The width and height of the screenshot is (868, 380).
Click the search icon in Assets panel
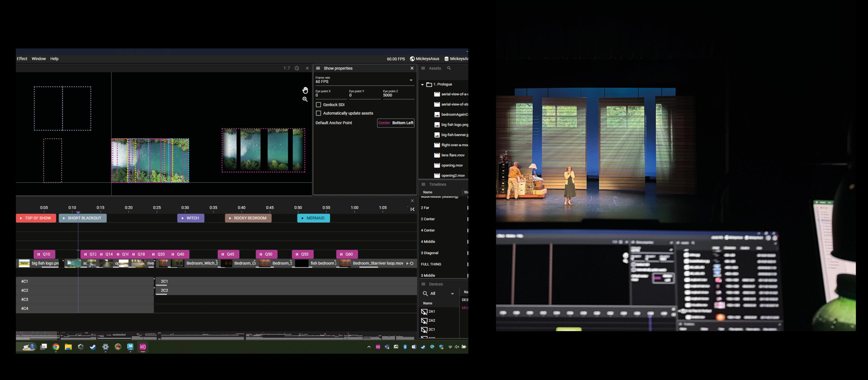point(449,68)
